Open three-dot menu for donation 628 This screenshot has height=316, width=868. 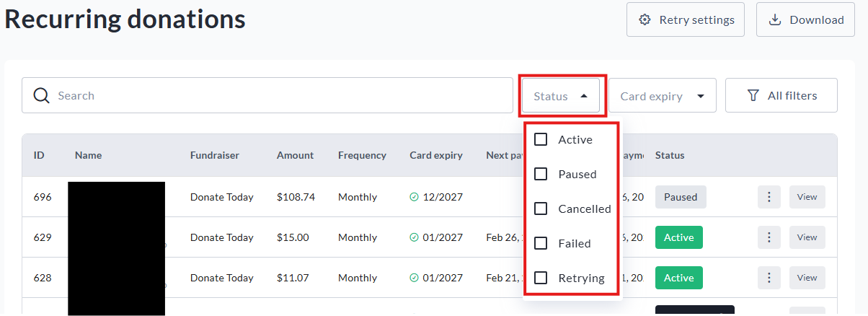[x=769, y=278]
